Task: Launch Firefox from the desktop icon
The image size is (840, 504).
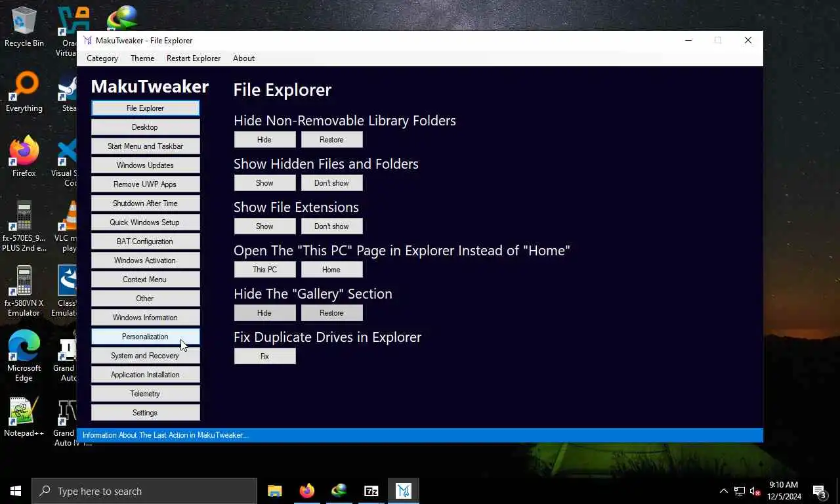Action: pyautogui.click(x=24, y=157)
